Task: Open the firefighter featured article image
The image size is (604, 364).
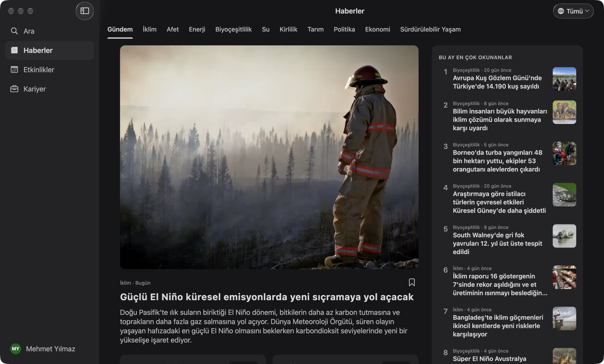Action: click(x=269, y=157)
